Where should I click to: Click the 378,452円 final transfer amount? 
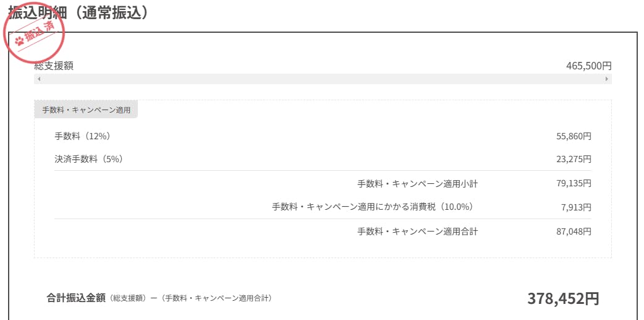click(562, 299)
